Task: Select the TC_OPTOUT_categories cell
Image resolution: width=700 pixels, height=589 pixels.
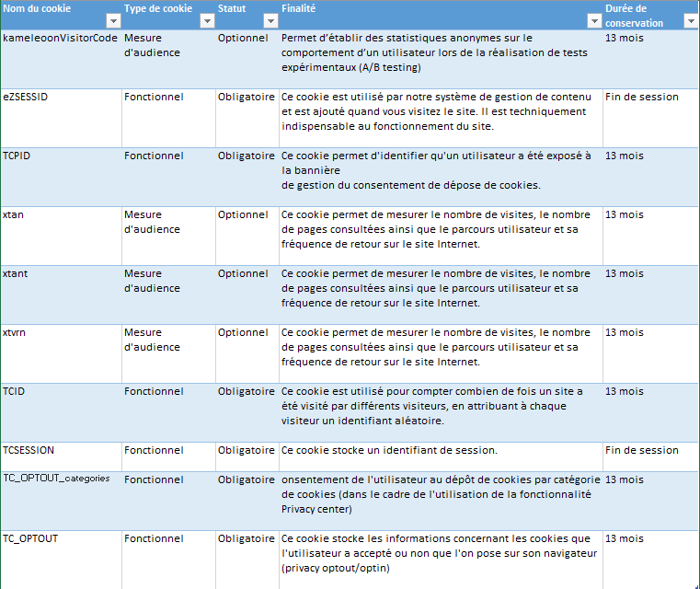Action: [x=61, y=501]
